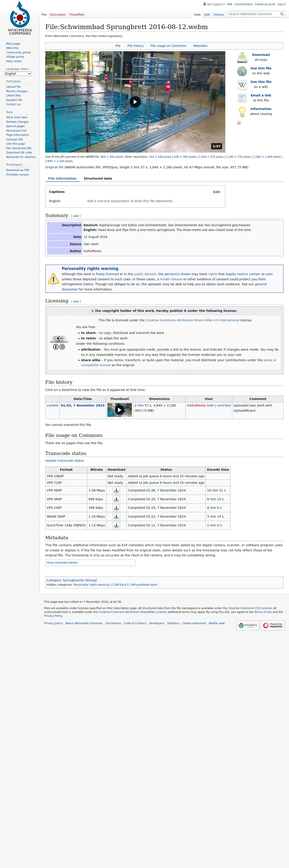
Task: Open the file history video thumbnail
Action: [120, 410]
